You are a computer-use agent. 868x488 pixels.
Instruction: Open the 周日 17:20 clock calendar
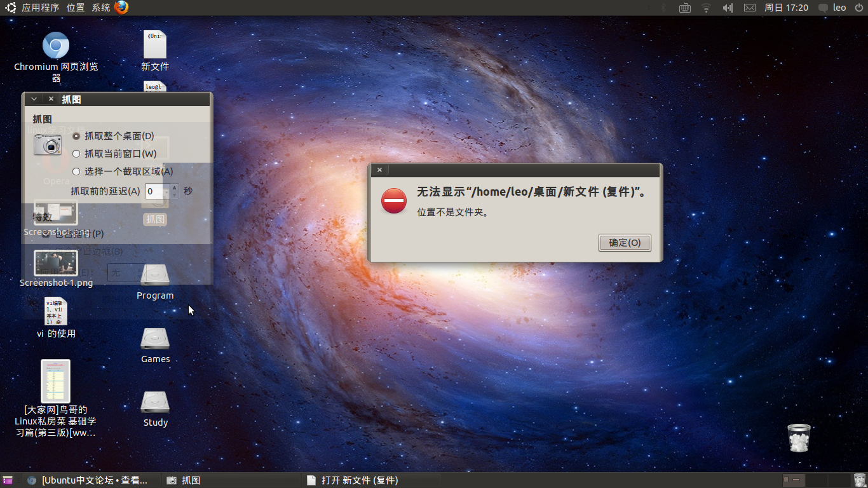[786, 8]
